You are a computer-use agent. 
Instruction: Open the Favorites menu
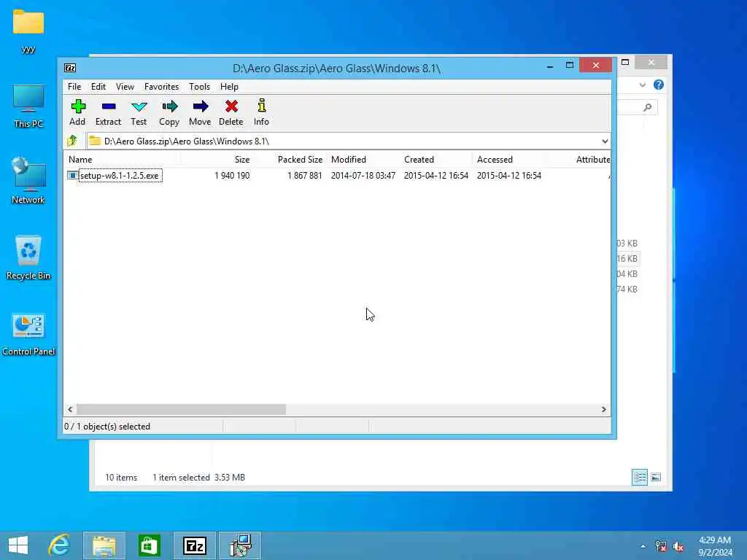click(161, 87)
